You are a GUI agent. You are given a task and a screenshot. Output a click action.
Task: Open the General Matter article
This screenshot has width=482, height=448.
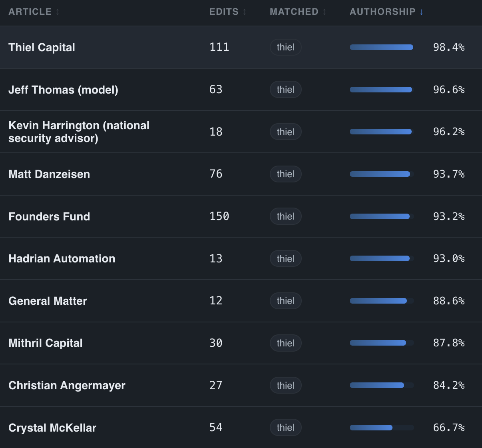pos(48,301)
